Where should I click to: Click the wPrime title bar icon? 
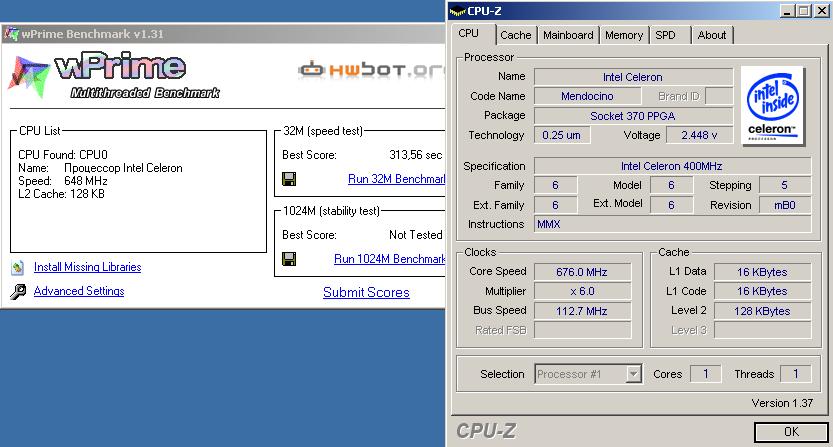tap(11, 34)
